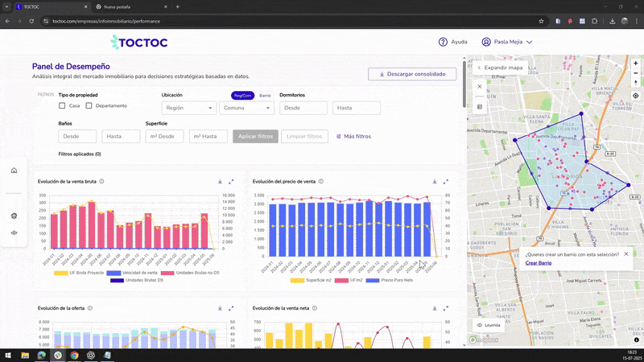Click info icon for Evolución de la venta neta
644x362 pixels.
click(315, 308)
